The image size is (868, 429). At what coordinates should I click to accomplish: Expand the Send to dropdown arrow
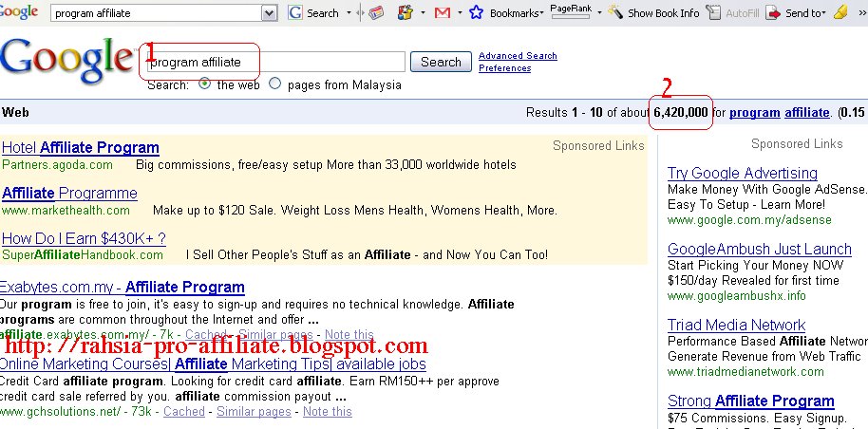(x=823, y=13)
